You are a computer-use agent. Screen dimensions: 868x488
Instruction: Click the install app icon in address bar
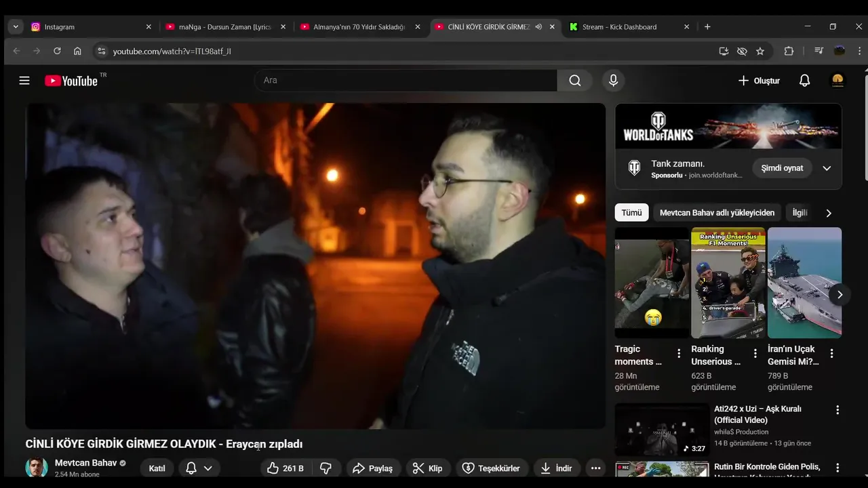[x=724, y=51]
